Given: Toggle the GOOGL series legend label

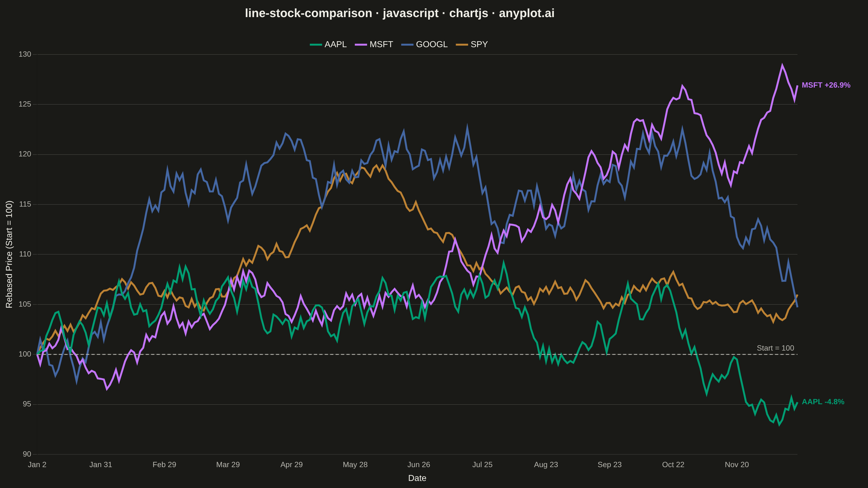Looking at the screenshot, I should point(432,44).
